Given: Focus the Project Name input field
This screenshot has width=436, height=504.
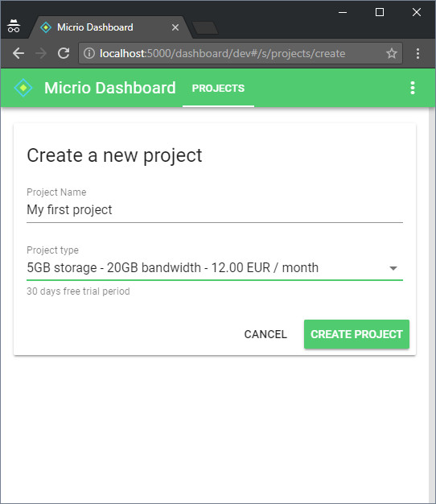Looking at the screenshot, I should 215,210.
